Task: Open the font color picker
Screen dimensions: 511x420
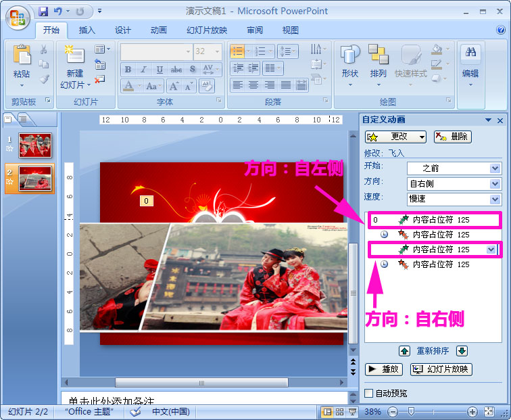Action: point(129,86)
